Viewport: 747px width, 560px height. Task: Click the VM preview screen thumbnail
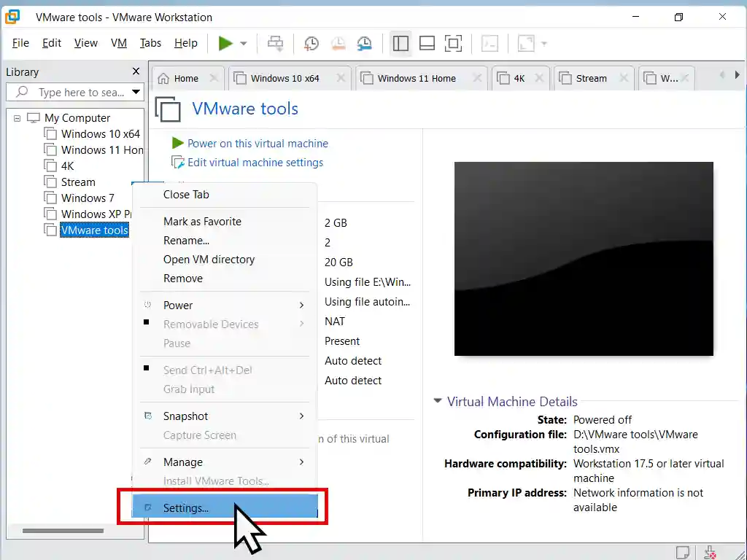coord(584,259)
